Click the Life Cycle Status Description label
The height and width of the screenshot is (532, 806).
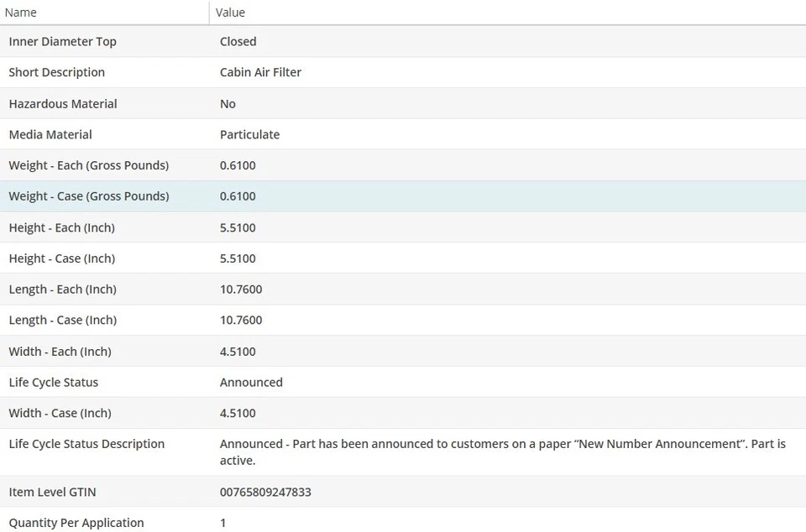tap(86, 444)
